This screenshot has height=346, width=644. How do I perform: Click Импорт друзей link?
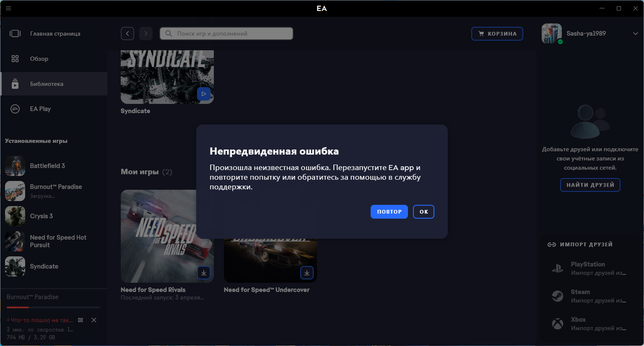tap(580, 244)
